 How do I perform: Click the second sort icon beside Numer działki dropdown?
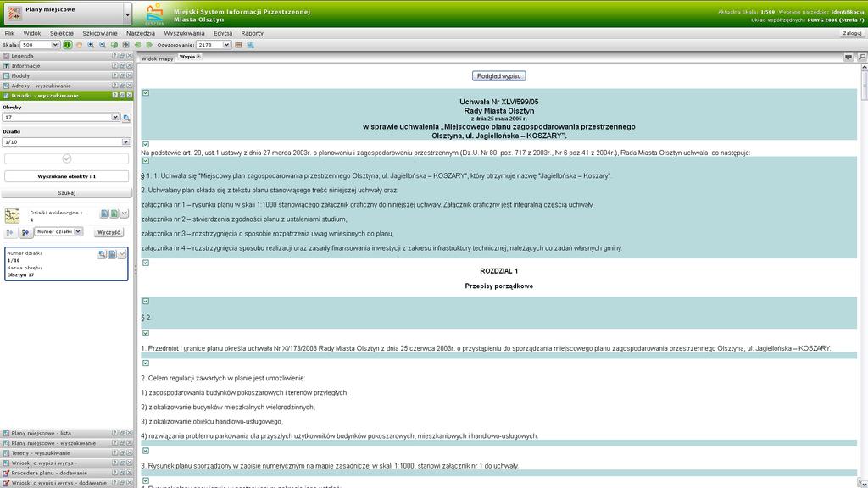tap(25, 232)
